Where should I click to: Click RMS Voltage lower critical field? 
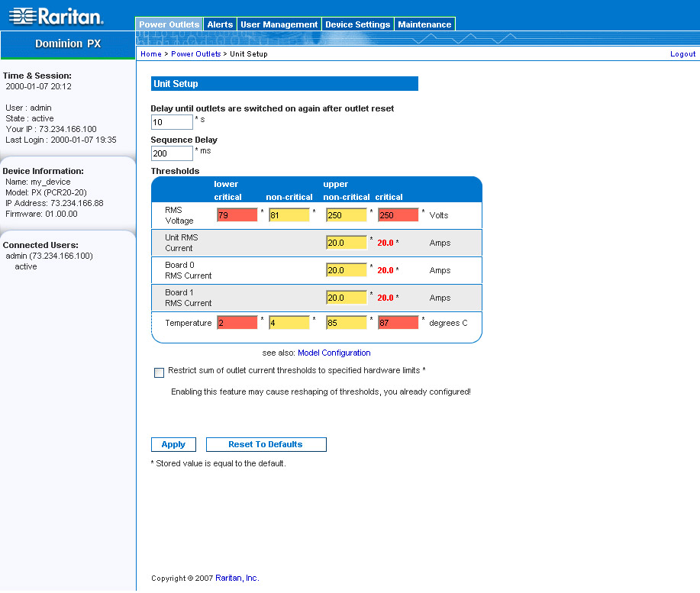click(237, 215)
